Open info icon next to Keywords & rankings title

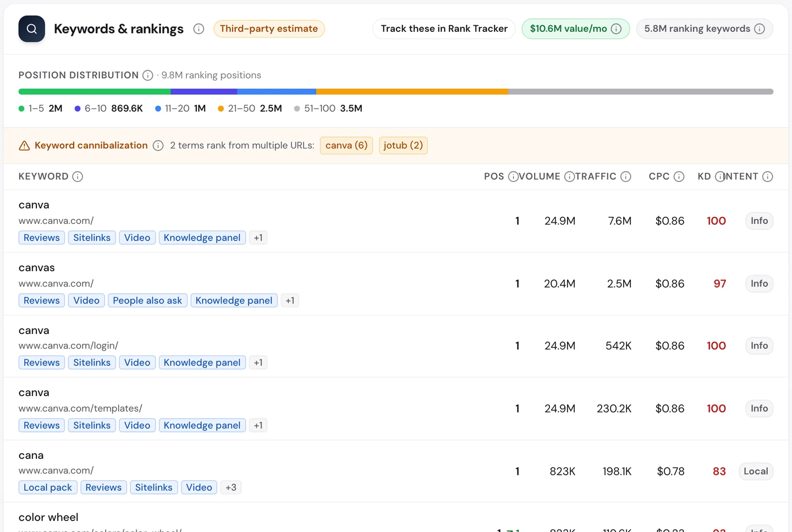(x=199, y=29)
